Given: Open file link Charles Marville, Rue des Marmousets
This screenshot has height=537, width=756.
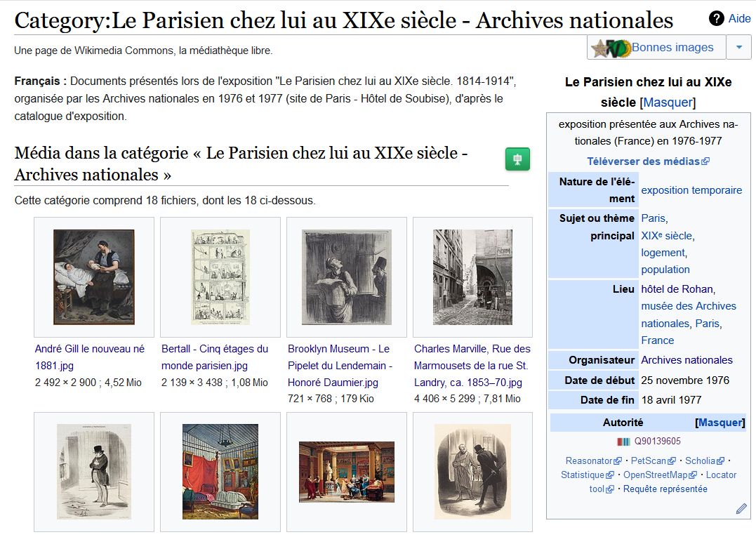Looking at the screenshot, I should [x=472, y=366].
